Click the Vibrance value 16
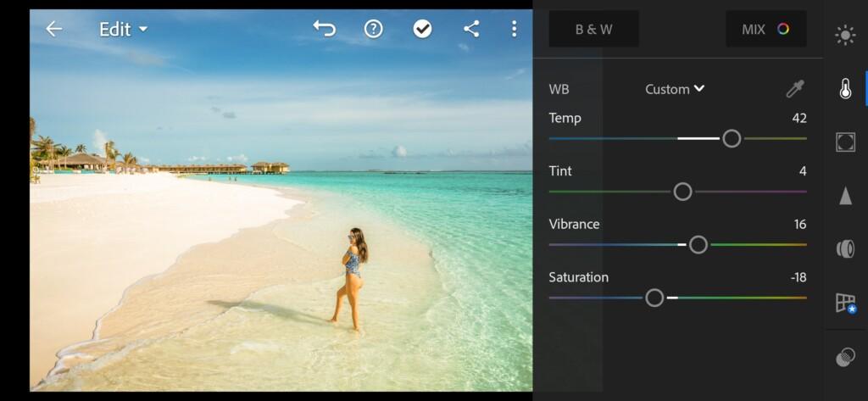This screenshot has height=401, width=868. (800, 225)
